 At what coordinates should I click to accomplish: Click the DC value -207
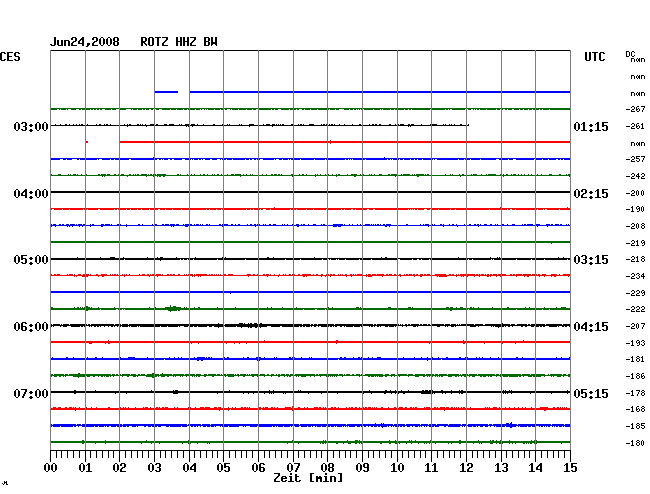point(635,326)
